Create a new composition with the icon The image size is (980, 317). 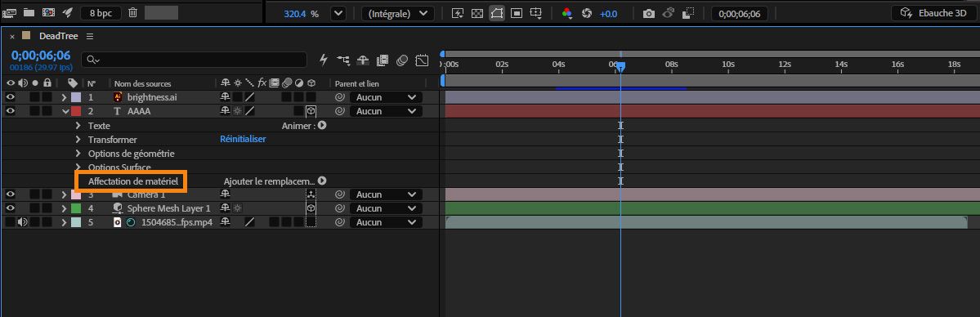point(48,12)
